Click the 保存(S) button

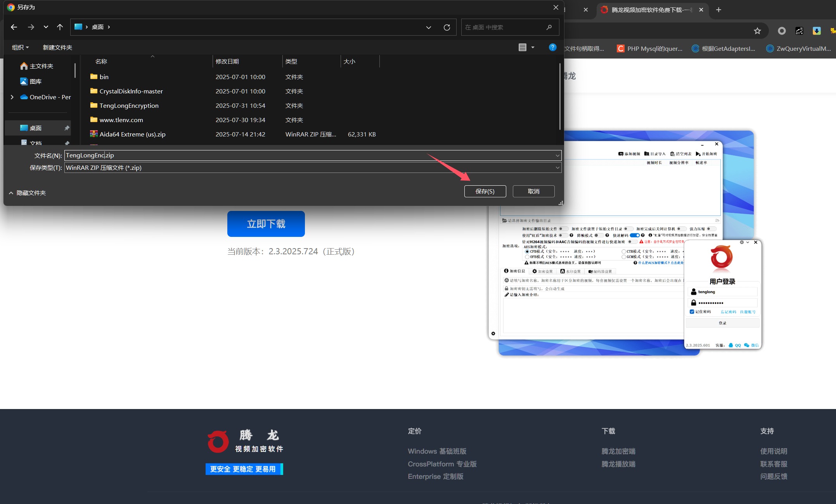pyautogui.click(x=485, y=191)
